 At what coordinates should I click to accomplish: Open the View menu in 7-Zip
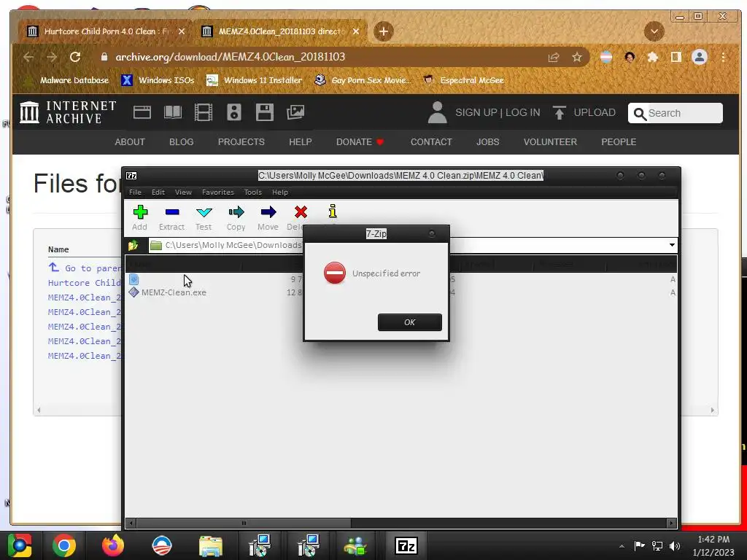click(x=183, y=192)
